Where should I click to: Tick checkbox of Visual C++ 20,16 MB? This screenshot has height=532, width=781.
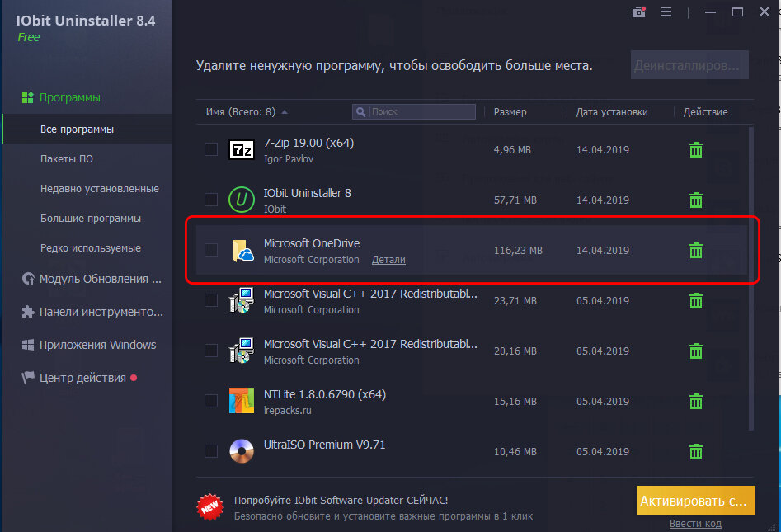(x=210, y=351)
